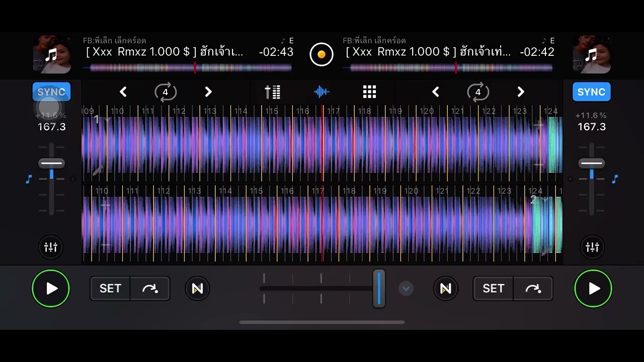Switch to the waveform view icon
The width and height of the screenshot is (644, 362).
pyautogui.click(x=321, y=92)
